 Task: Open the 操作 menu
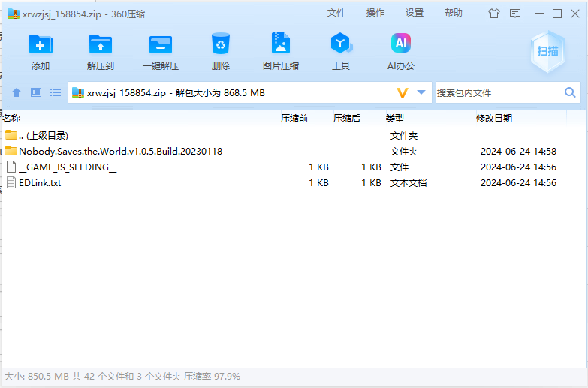click(375, 13)
